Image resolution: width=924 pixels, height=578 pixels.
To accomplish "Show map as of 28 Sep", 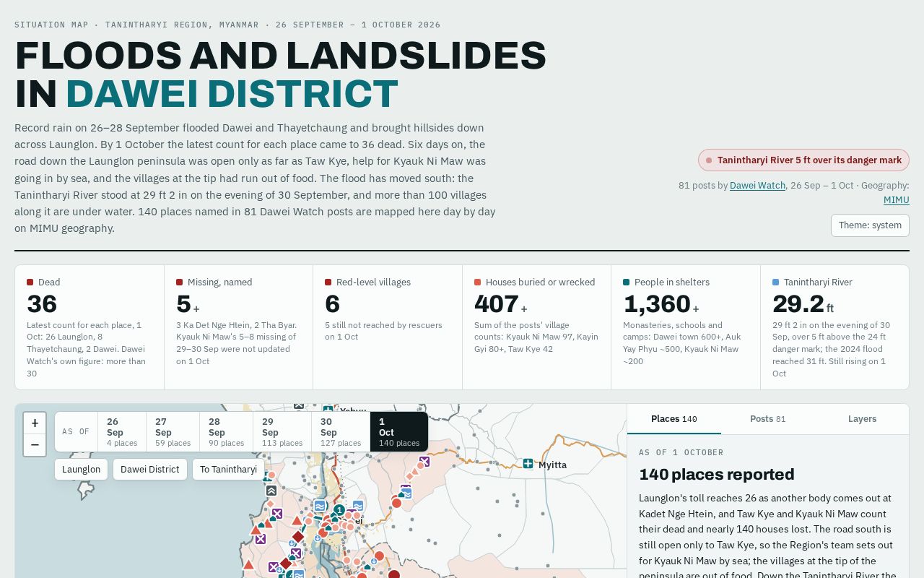I will click(226, 431).
